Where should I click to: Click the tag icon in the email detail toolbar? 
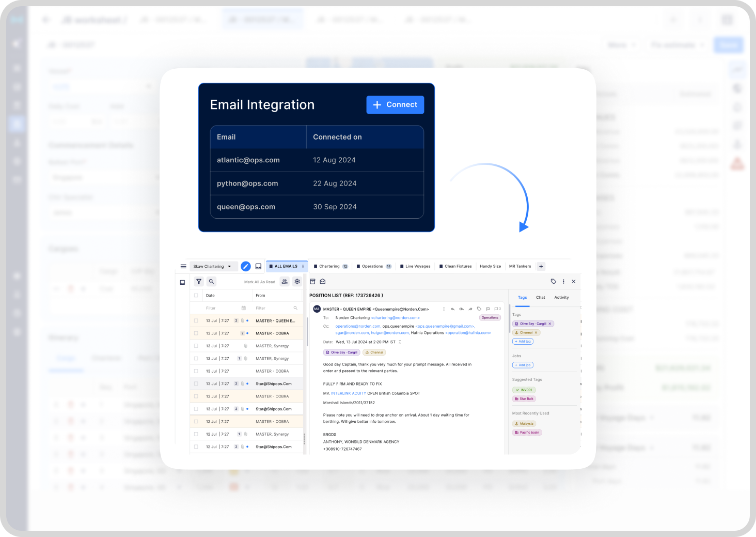point(554,282)
